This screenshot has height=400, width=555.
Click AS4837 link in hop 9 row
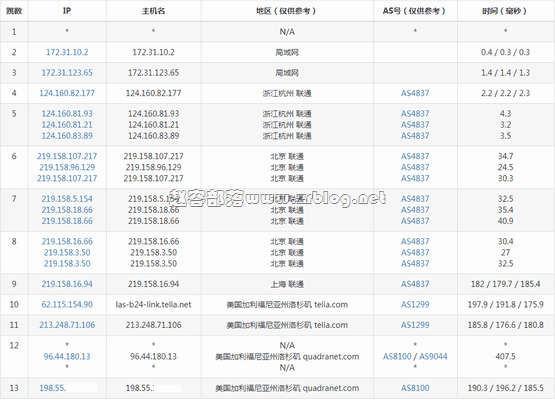[x=415, y=284]
